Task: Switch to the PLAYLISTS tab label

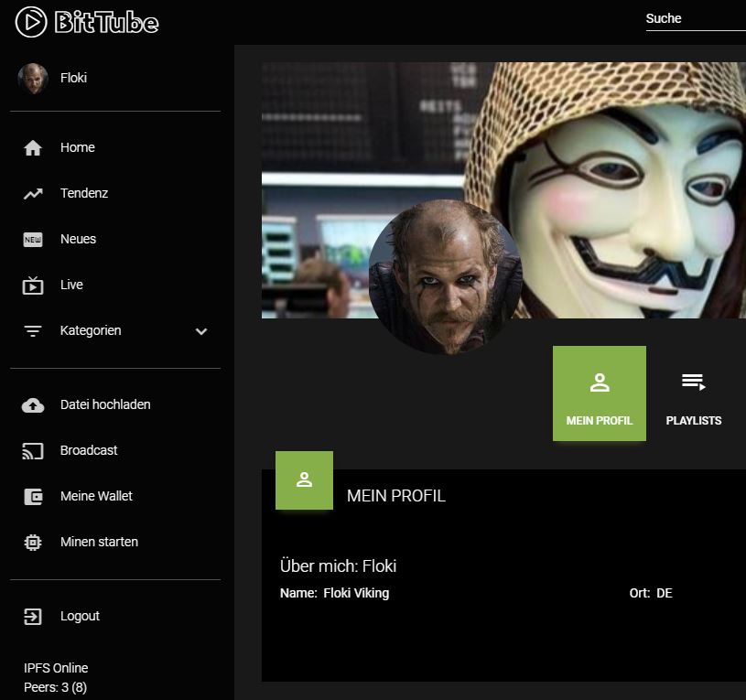Action: (694, 421)
